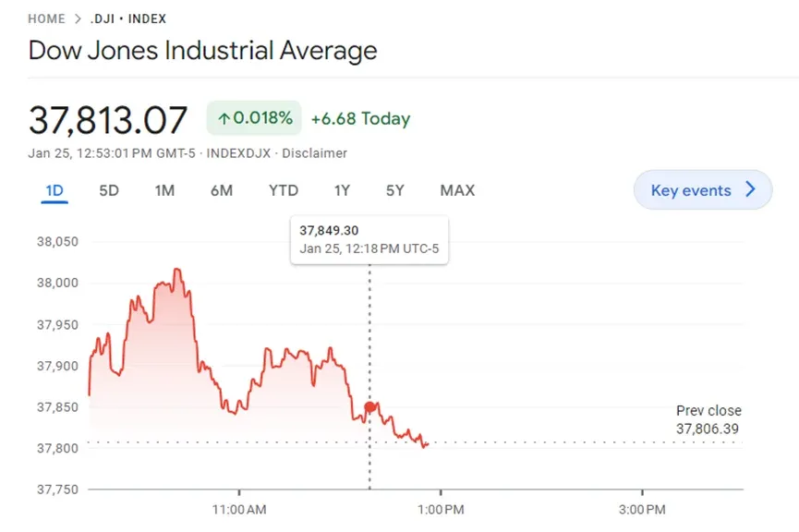Click the Dow Jones Industrial Average title

(203, 51)
